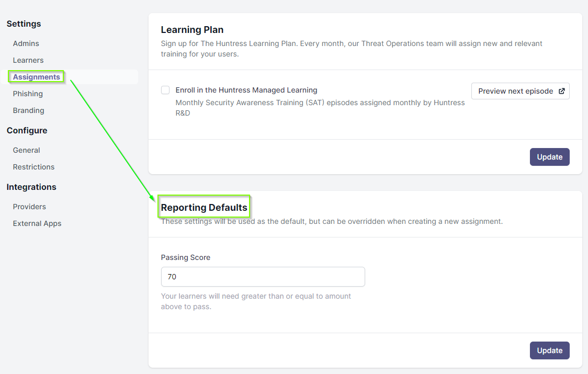Click the Reporting Defaults heading
The image size is (588, 374).
(x=204, y=208)
